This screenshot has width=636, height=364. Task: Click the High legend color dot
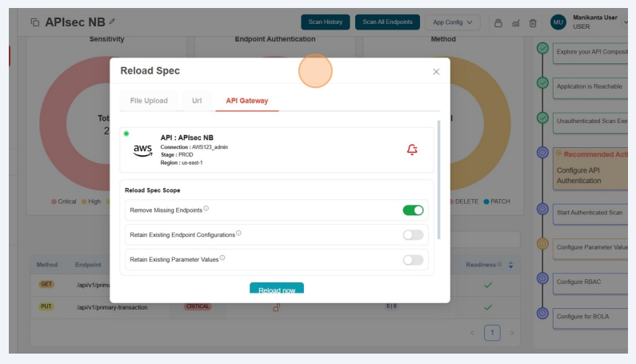tap(84, 202)
